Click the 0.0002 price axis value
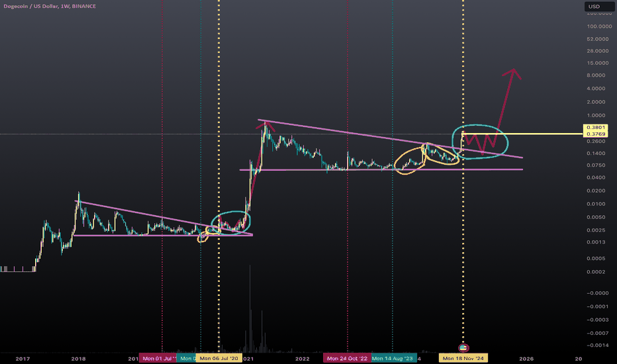617x364 pixels. [596, 272]
